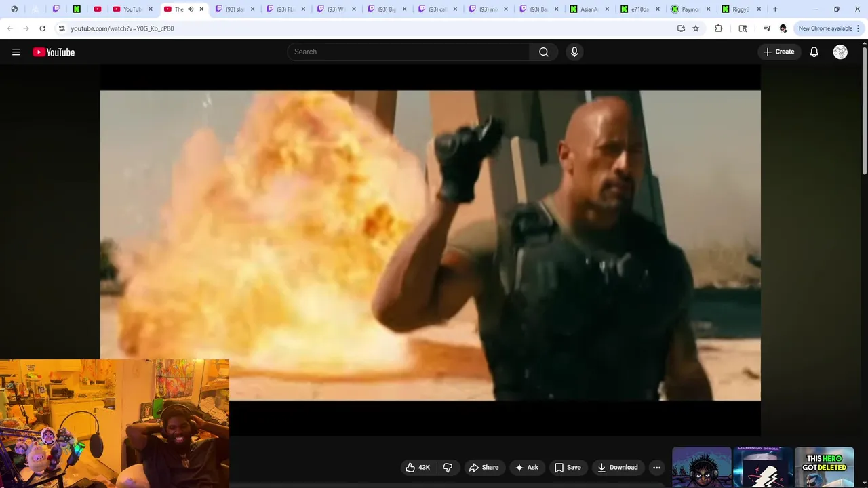868x488 pixels.
Task: Open the YouTube account avatar menu
Action: point(840,52)
